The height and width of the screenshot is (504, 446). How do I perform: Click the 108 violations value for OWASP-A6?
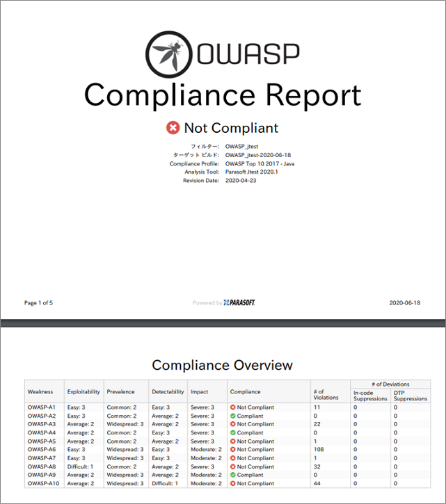click(x=319, y=449)
